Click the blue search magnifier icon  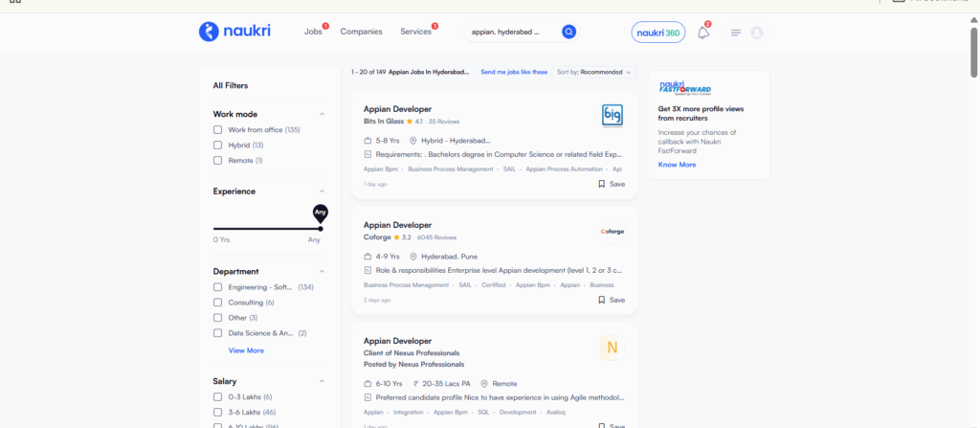click(x=568, y=32)
